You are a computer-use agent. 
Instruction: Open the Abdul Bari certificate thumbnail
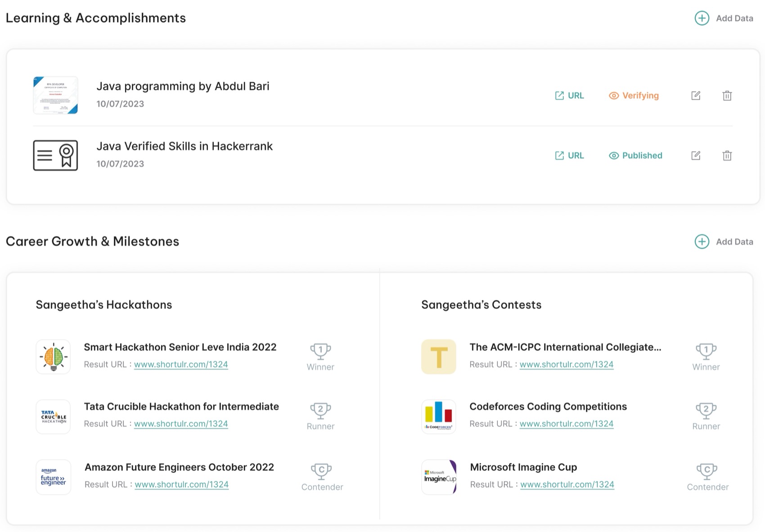click(x=55, y=95)
